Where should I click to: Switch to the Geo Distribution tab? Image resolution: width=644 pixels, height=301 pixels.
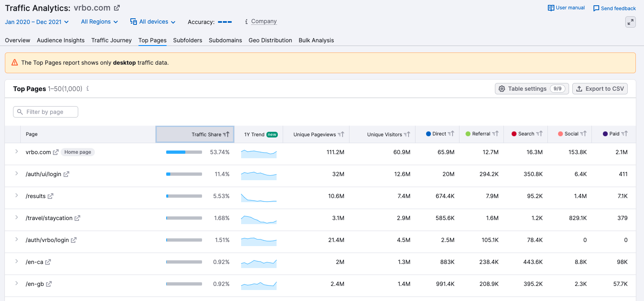tap(270, 40)
